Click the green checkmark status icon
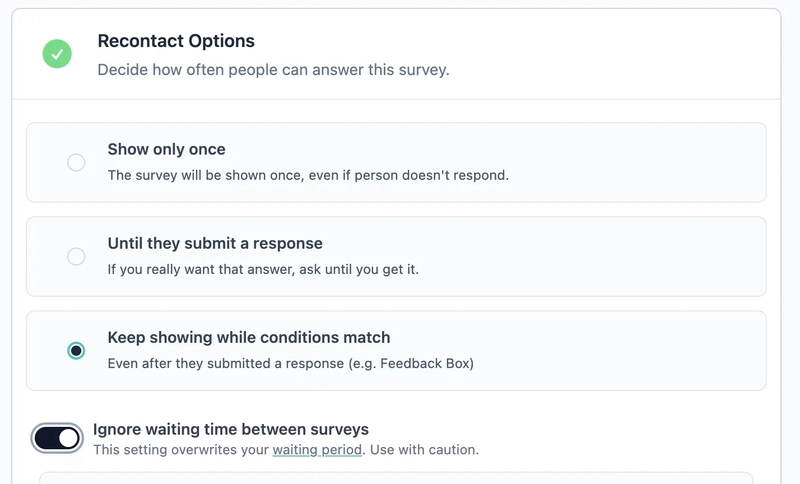Screen dimensions: 800x484 57,54
